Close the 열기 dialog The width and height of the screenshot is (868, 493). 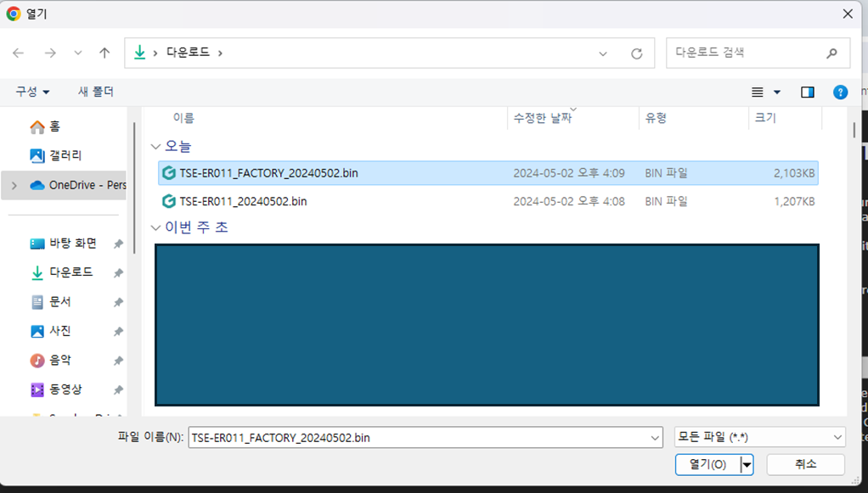(x=848, y=14)
